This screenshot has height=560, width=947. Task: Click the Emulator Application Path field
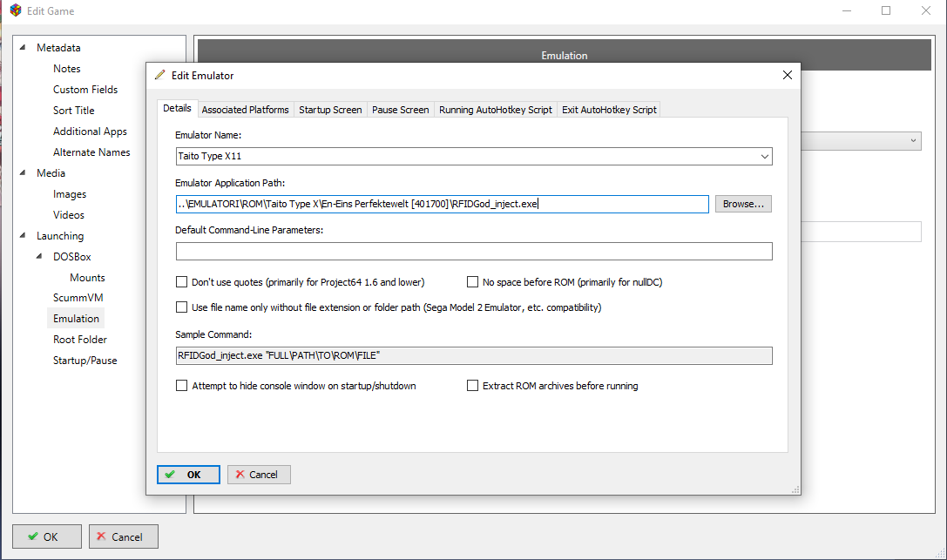[x=442, y=204]
